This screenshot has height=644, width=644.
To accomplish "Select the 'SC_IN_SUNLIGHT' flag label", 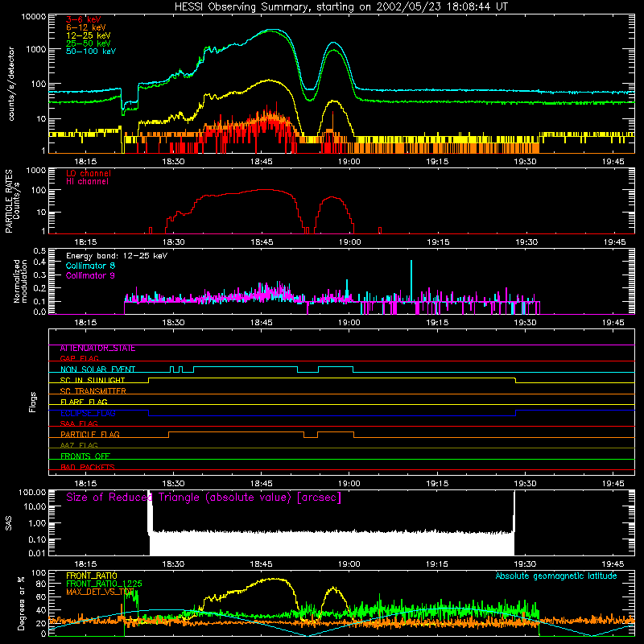I will click(93, 380).
